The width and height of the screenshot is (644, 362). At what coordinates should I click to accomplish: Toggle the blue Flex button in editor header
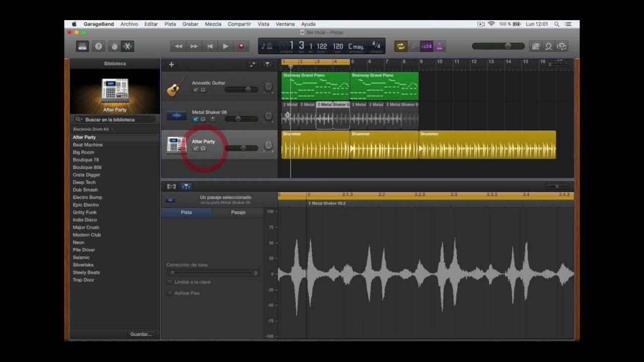point(186,187)
